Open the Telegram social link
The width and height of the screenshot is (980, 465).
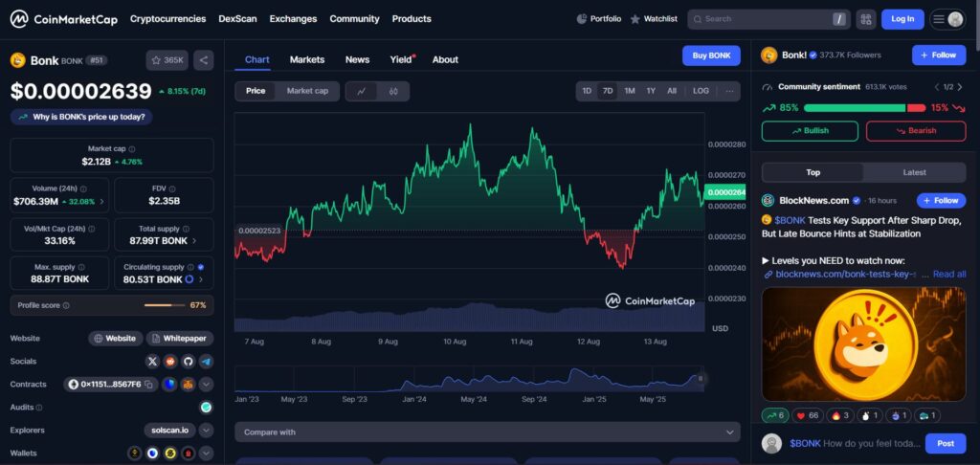tap(206, 362)
